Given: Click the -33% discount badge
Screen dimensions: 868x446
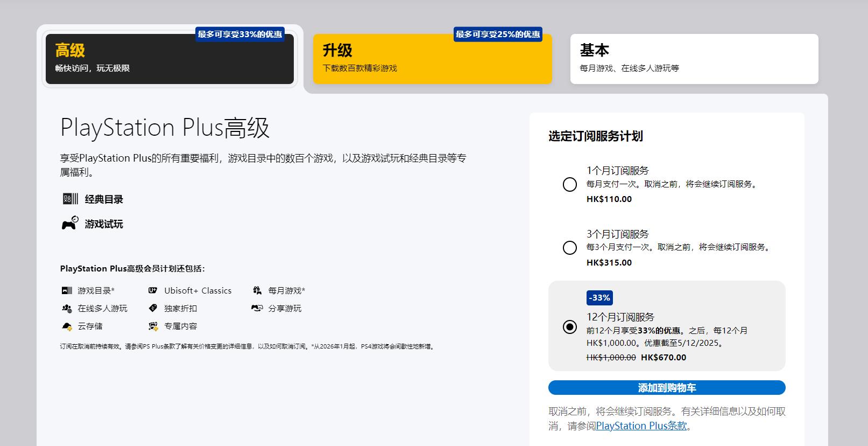Looking at the screenshot, I should pyautogui.click(x=599, y=298).
